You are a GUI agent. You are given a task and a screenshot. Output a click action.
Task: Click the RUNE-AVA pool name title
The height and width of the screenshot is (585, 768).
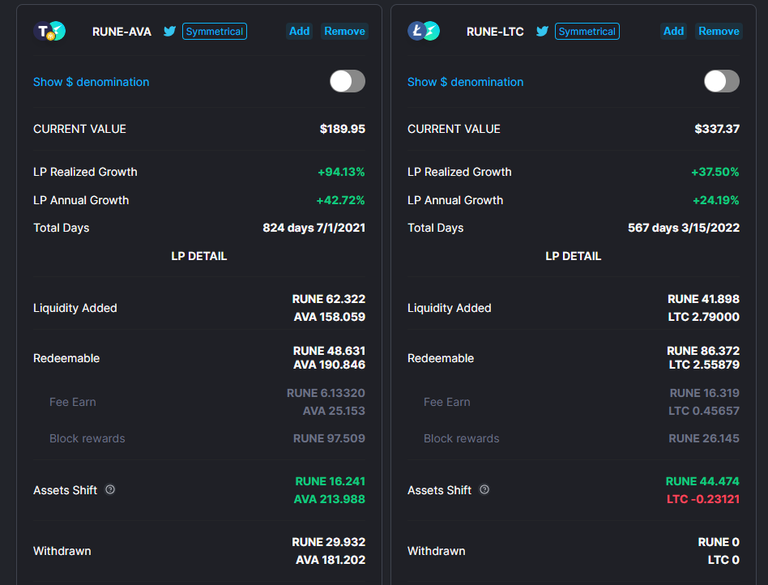tap(121, 32)
